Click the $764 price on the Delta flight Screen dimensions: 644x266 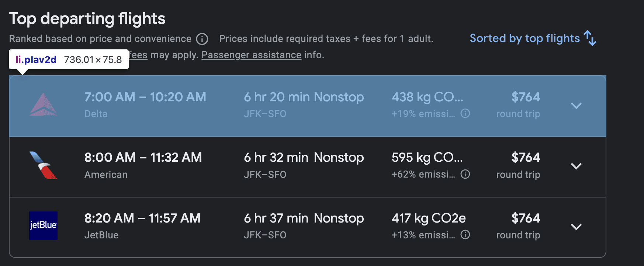click(x=525, y=97)
